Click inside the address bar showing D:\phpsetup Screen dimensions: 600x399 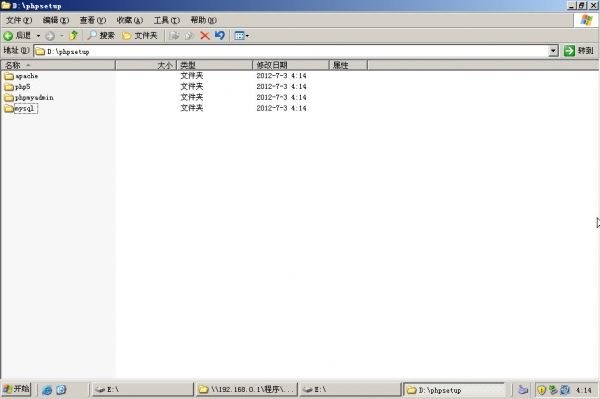pos(291,51)
